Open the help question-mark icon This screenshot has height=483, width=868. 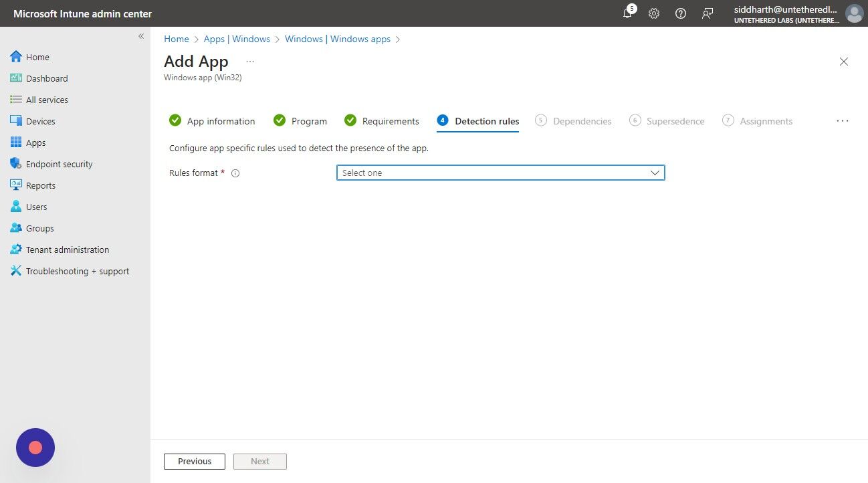(681, 13)
